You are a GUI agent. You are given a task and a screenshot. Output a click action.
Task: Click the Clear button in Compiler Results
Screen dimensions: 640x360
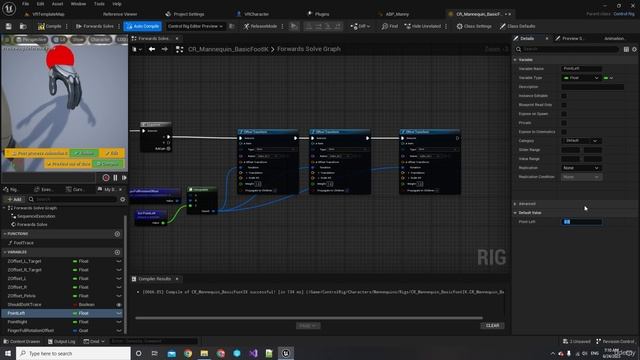coord(492,326)
